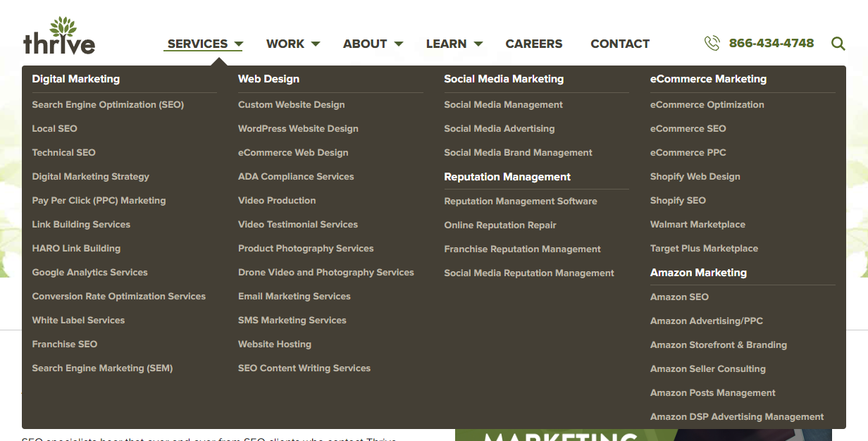Select Search Engine Optimization (SEO)
The height and width of the screenshot is (441, 868).
(x=108, y=105)
